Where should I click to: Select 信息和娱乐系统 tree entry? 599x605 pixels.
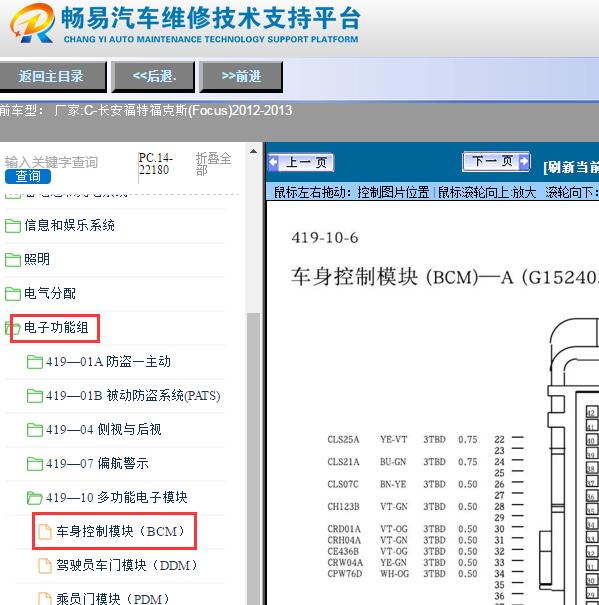pyautogui.click(x=69, y=225)
